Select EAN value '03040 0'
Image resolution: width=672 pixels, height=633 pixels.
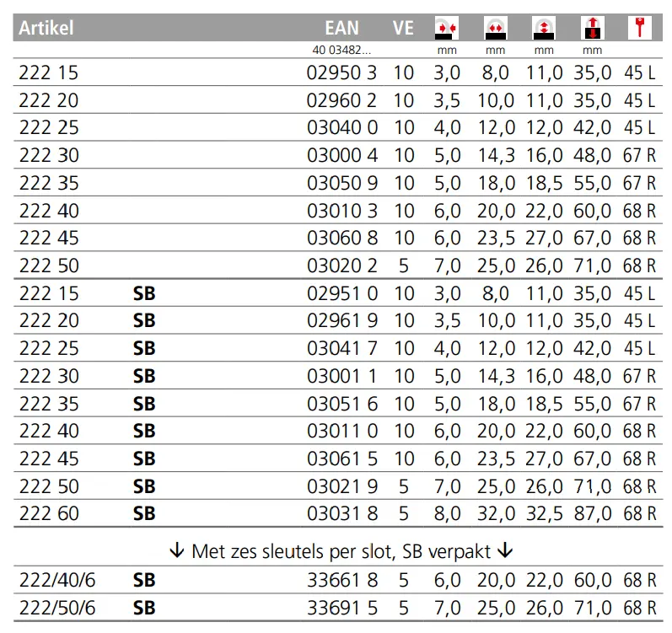(342, 127)
